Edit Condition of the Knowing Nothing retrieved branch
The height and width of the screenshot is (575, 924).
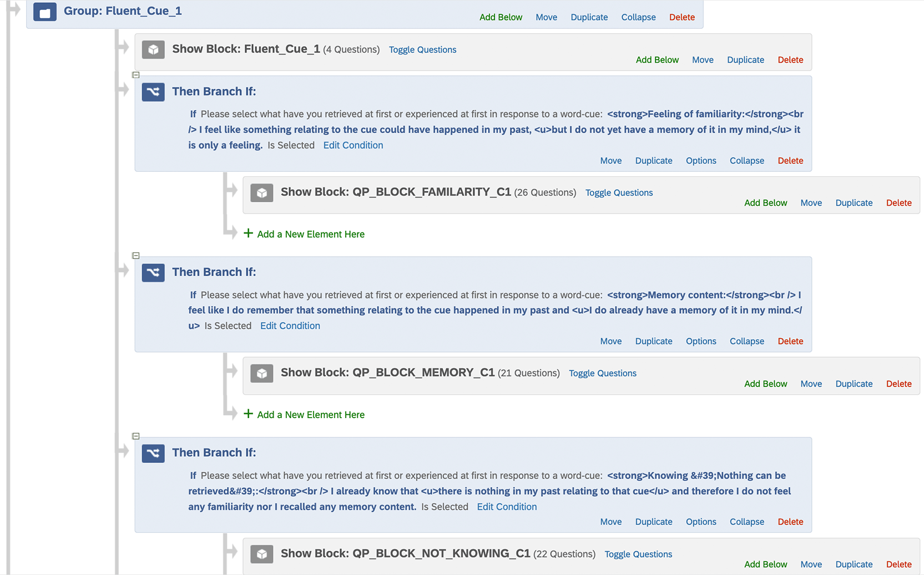pyautogui.click(x=507, y=507)
